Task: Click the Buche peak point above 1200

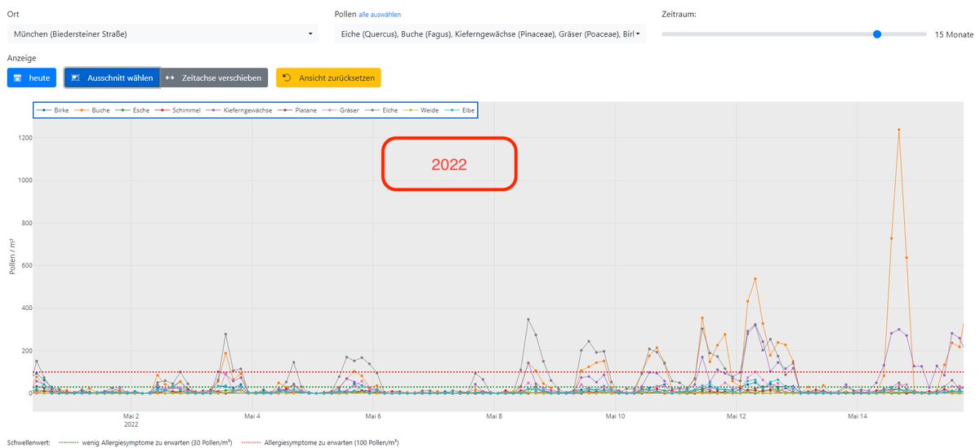Action: point(898,129)
